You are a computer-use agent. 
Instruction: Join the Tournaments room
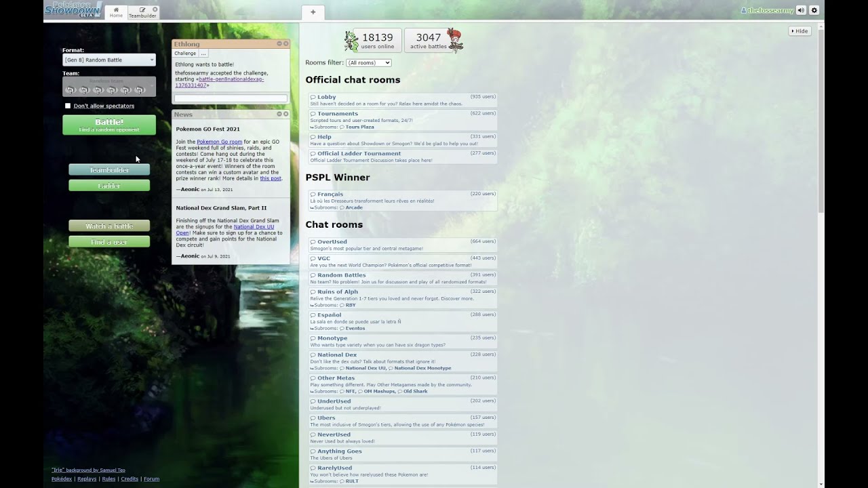pyautogui.click(x=402, y=120)
